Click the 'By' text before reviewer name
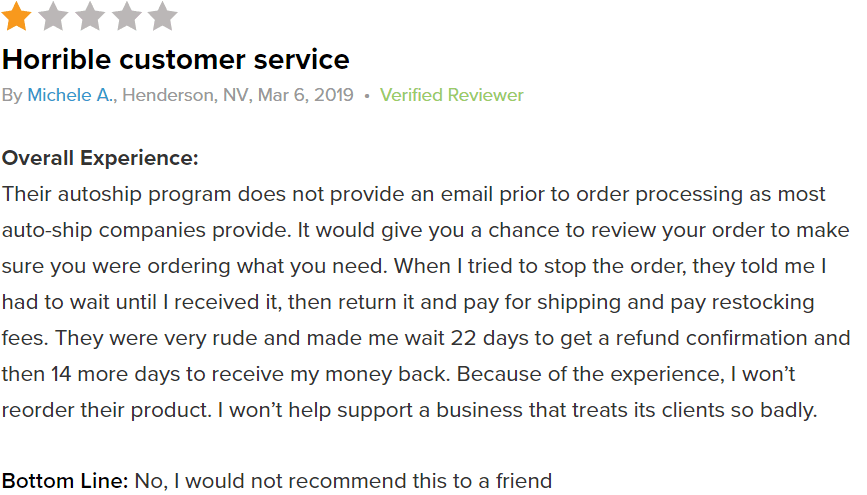The width and height of the screenshot is (867, 495). pyautogui.click(x=12, y=96)
